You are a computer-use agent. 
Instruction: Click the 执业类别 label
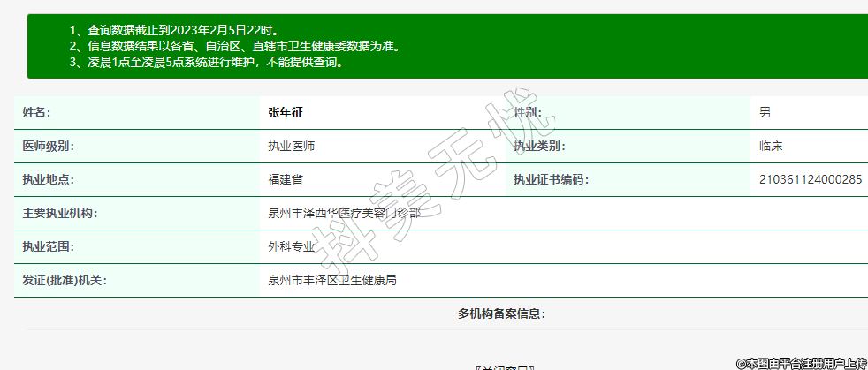click(539, 146)
